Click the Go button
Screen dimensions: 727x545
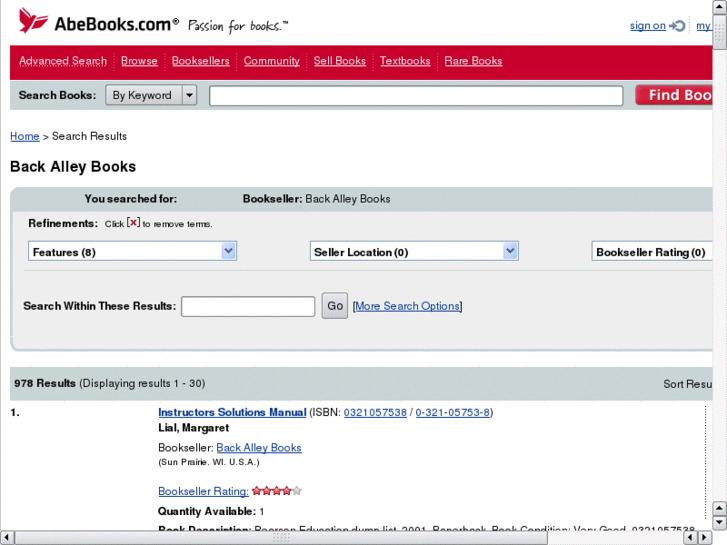coord(335,306)
